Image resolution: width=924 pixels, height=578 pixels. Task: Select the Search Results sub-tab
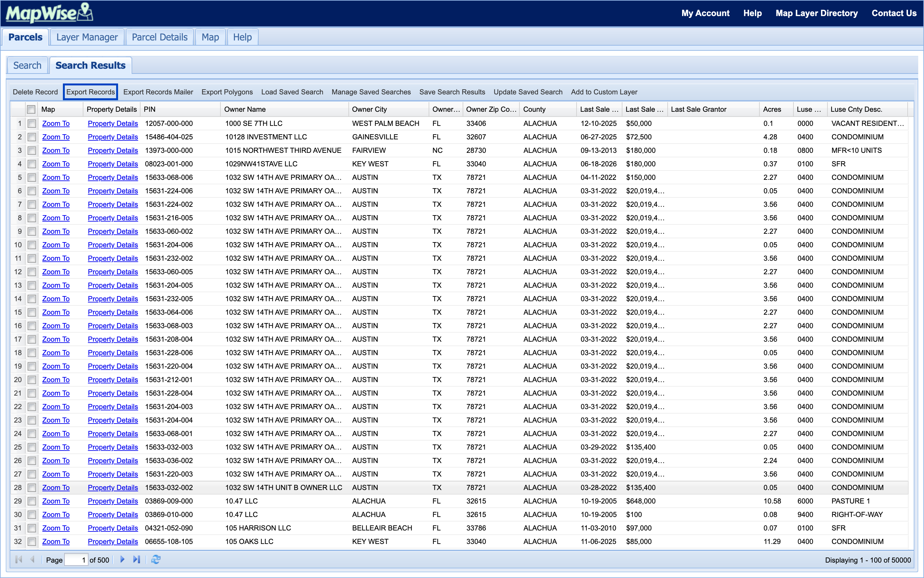click(90, 66)
